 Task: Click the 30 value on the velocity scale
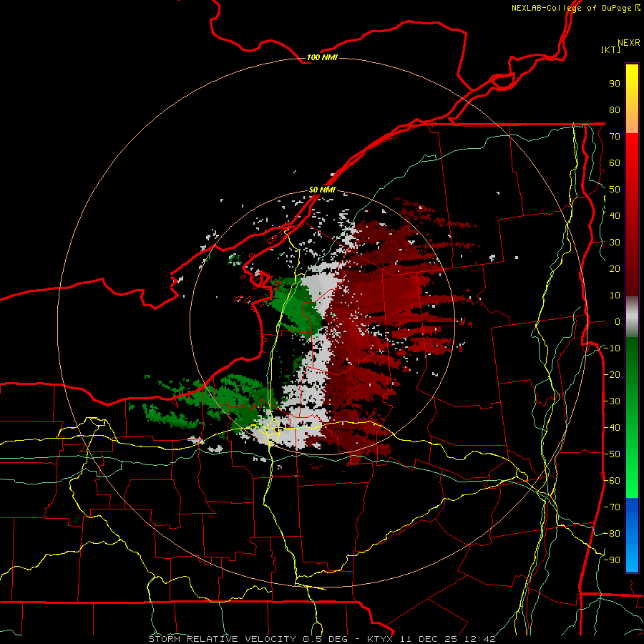click(615, 243)
